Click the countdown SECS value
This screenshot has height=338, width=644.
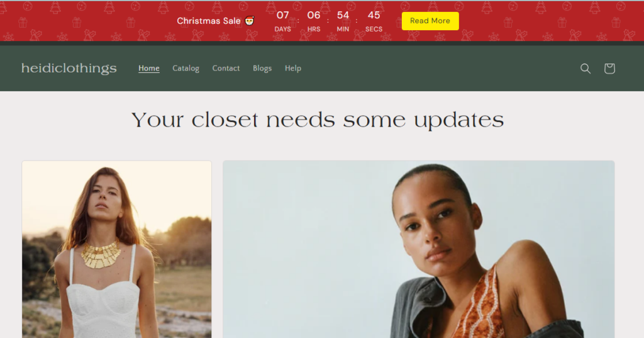[x=374, y=15]
